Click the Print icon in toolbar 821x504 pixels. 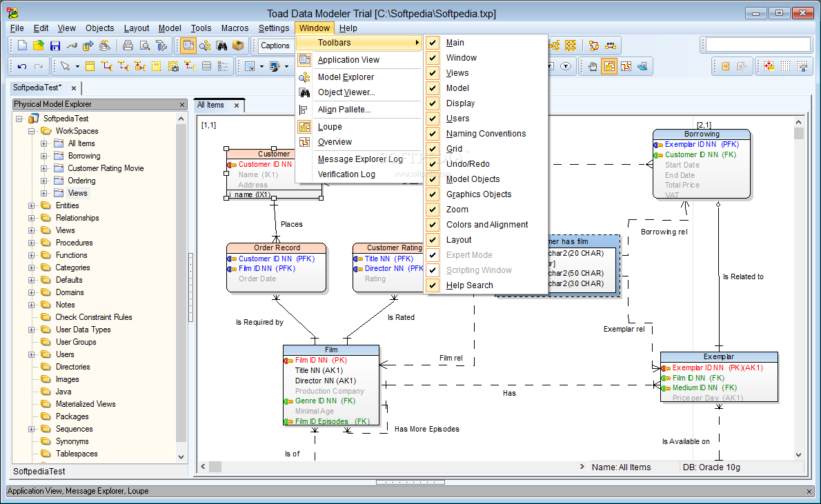pos(128,46)
